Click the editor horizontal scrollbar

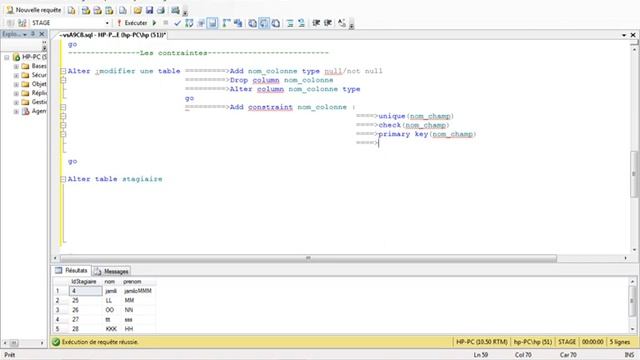308,258
